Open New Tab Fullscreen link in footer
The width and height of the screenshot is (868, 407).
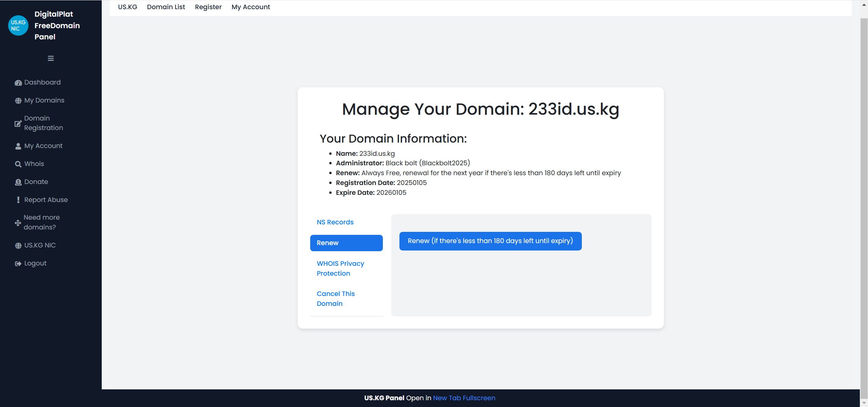(x=464, y=398)
